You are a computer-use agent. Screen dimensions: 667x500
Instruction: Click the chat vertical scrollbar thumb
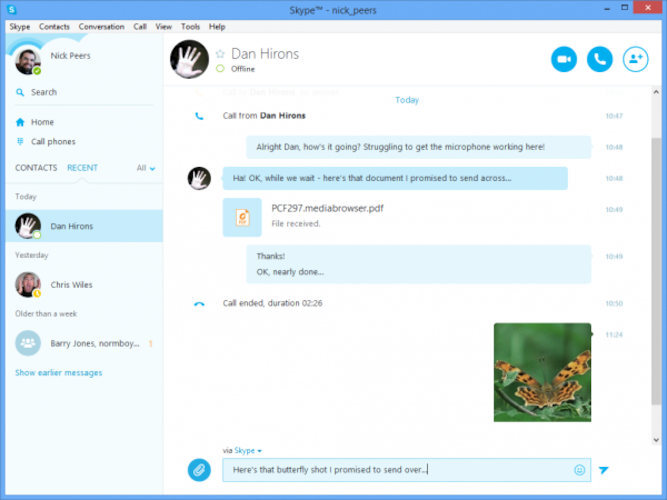point(656,271)
